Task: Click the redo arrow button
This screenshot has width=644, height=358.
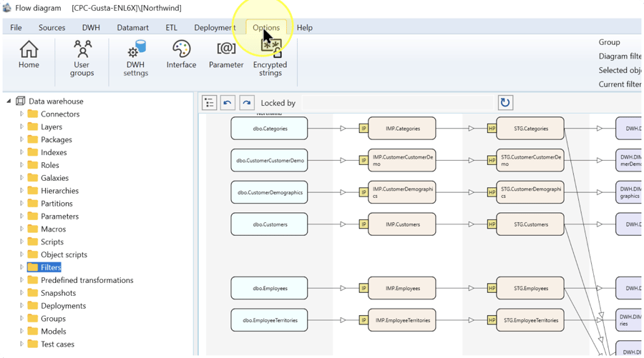Action: 246,102
